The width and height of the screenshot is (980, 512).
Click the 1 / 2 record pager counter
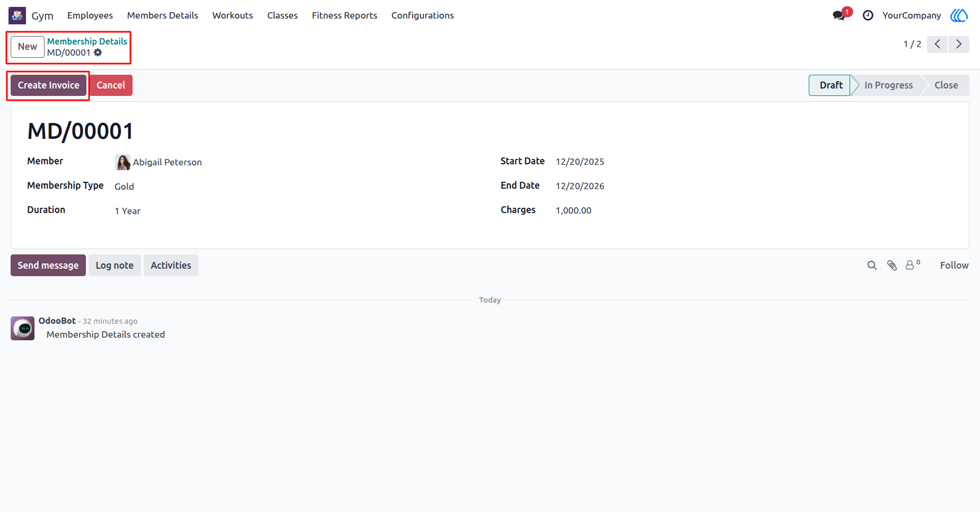(x=912, y=44)
